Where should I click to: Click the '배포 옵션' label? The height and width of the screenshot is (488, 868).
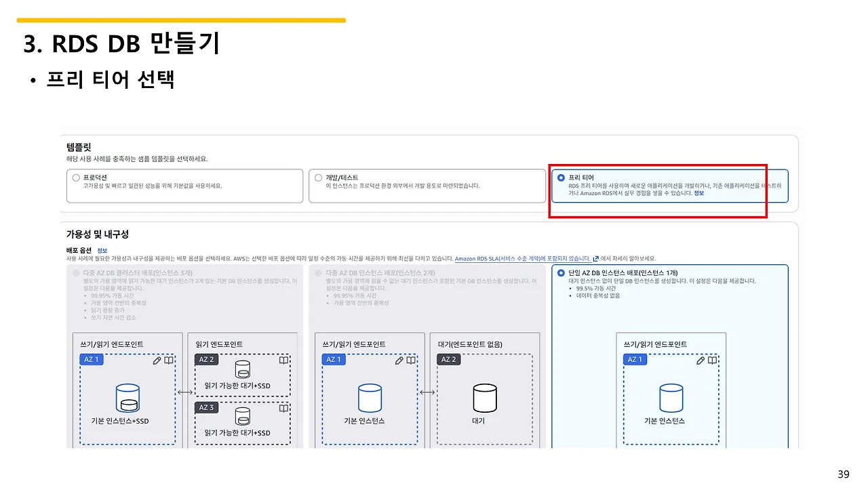coord(79,250)
